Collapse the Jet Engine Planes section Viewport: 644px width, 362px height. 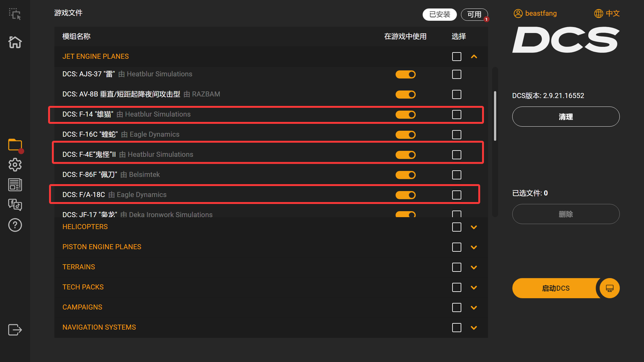coord(474,57)
